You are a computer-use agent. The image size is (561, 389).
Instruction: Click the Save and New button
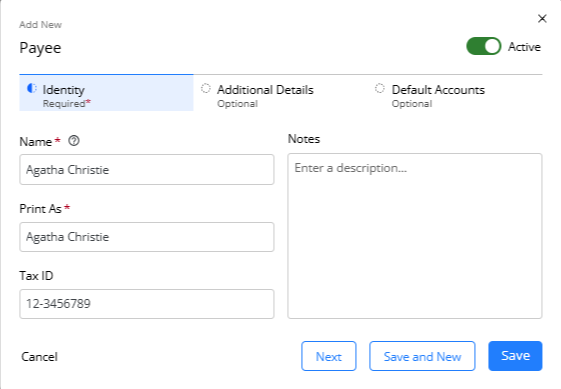[x=422, y=356]
